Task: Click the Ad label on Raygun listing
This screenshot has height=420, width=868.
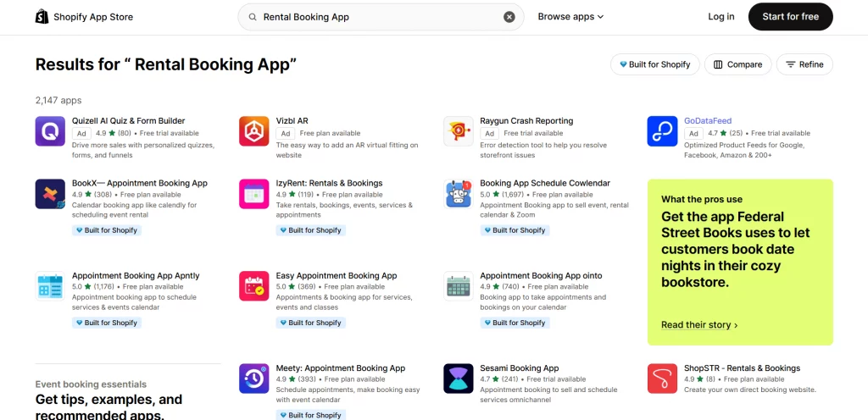Action: click(x=489, y=133)
